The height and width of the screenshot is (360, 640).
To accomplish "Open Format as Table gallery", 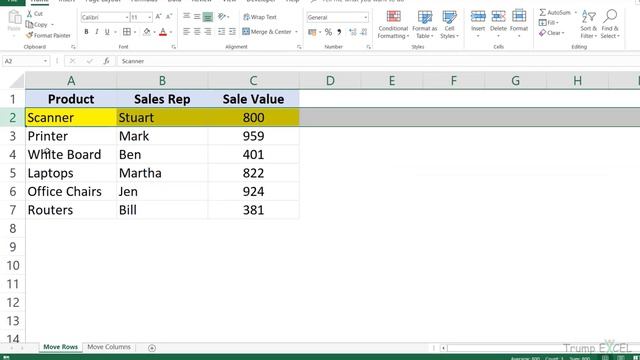I will click(x=424, y=24).
